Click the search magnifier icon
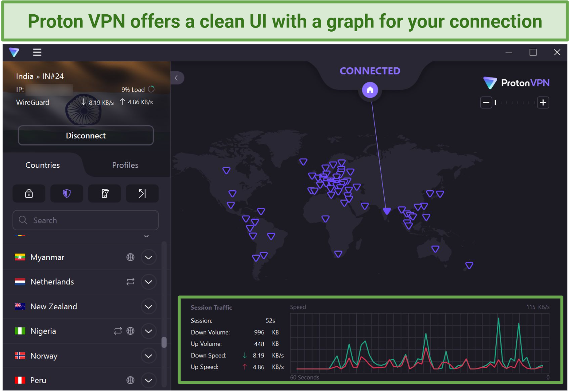570x392 pixels. 23,220
